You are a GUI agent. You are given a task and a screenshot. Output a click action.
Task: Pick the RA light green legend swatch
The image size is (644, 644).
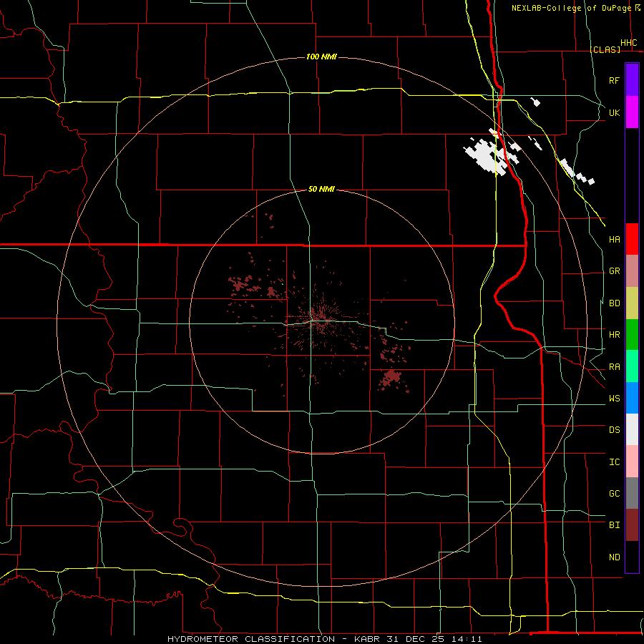632,366
